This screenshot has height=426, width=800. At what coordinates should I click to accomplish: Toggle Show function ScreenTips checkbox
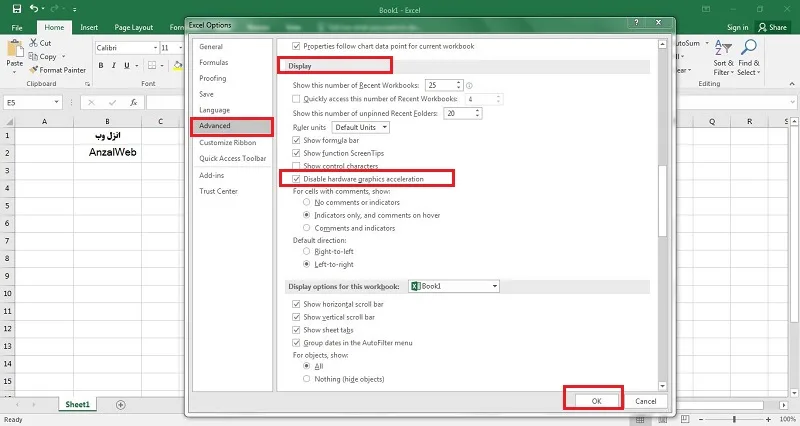click(296, 153)
